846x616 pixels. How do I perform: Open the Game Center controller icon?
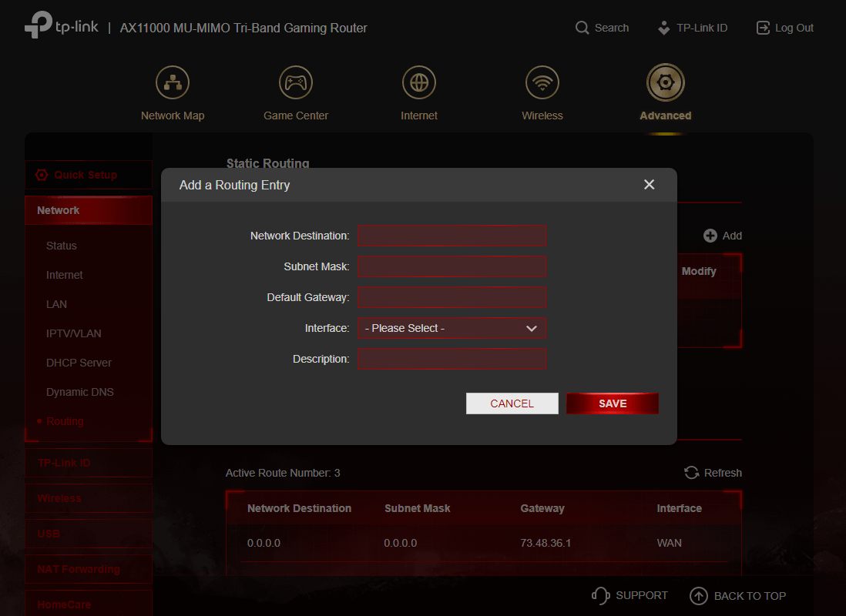[x=295, y=82]
